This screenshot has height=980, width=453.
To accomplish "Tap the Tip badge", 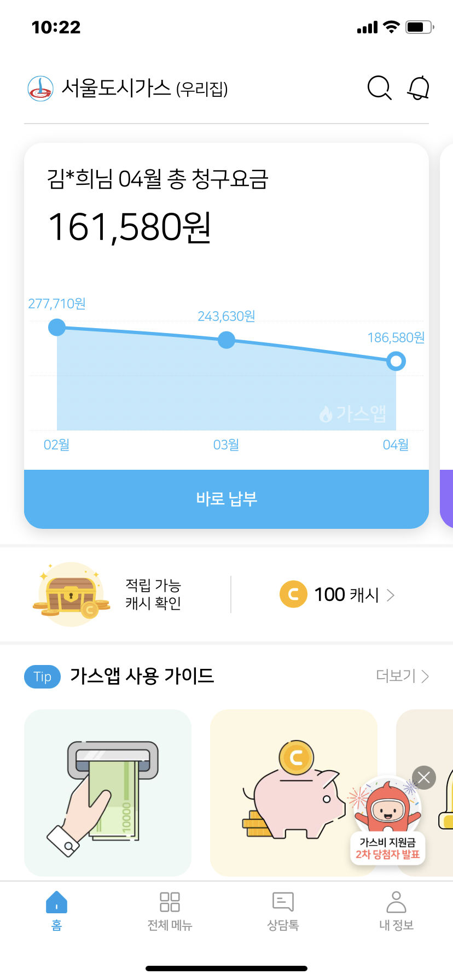I will (x=42, y=676).
